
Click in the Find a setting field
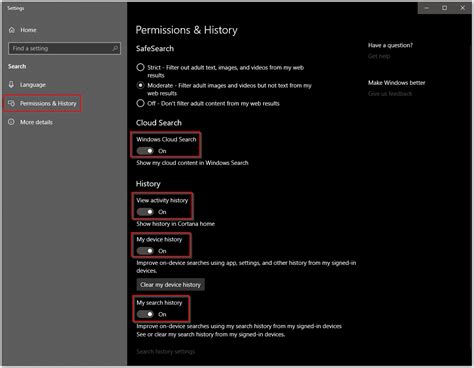tap(64, 48)
